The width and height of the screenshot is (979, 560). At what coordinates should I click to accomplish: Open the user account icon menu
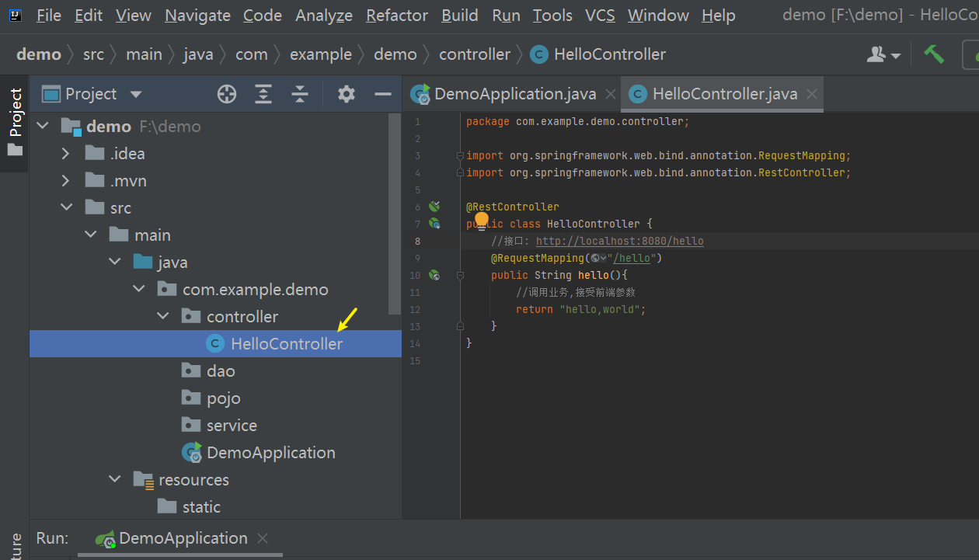click(x=883, y=54)
